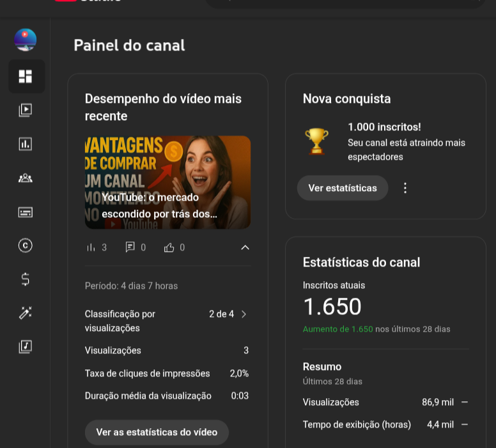Open the Copyright icon in sidebar
496x448 pixels.
tap(26, 245)
